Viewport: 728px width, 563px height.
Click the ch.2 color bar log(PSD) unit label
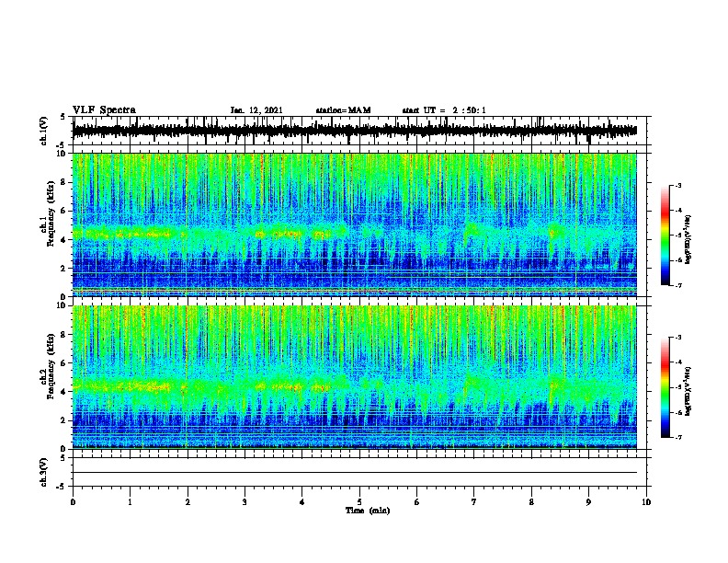coord(688,391)
